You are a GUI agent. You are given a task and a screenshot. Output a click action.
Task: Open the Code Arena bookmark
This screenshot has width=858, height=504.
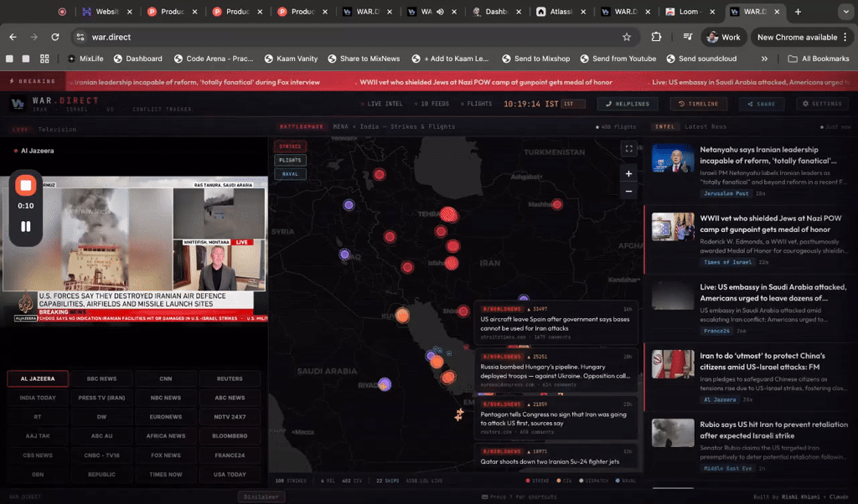(x=214, y=59)
